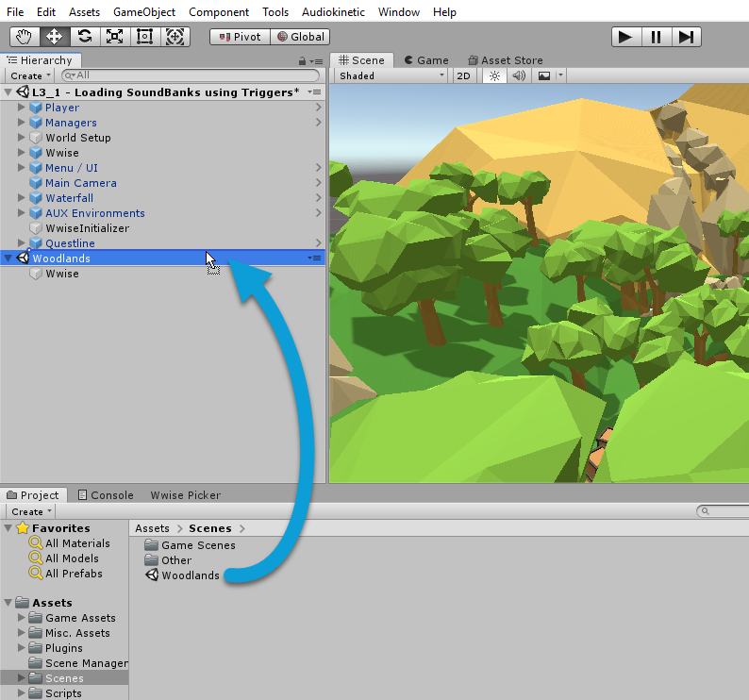The width and height of the screenshot is (749, 700).
Task: Click the Step frame button
Action: (686, 37)
